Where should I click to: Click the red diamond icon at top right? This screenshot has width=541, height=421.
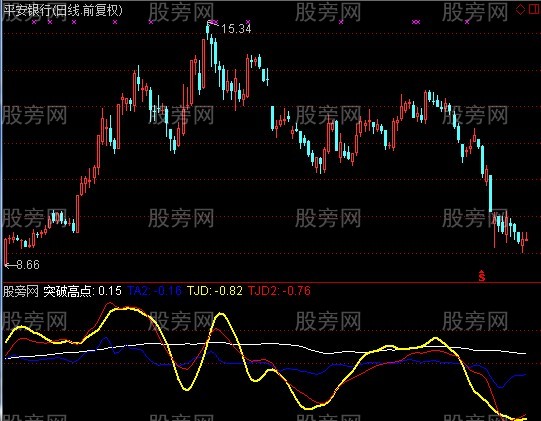point(520,9)
